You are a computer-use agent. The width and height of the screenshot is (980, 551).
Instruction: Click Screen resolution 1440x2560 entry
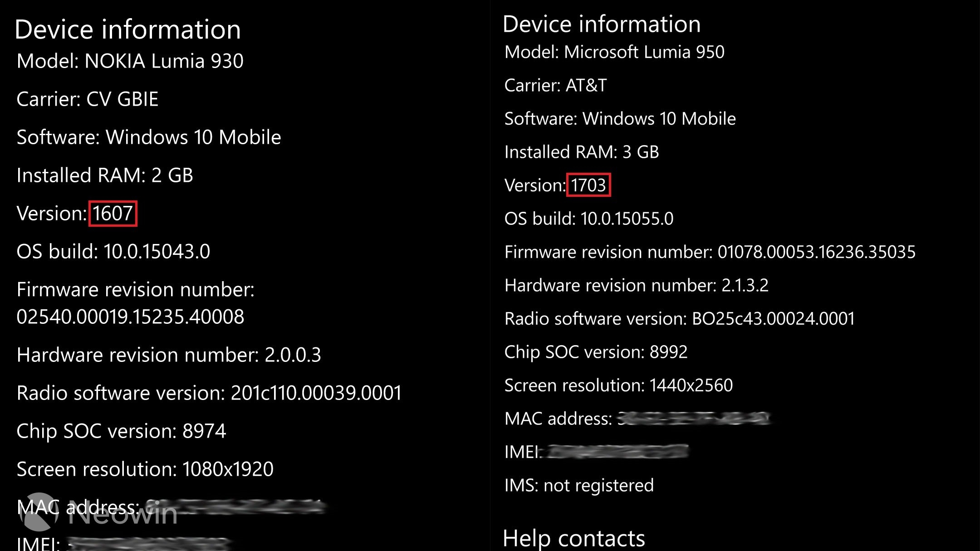coord(618,385)
